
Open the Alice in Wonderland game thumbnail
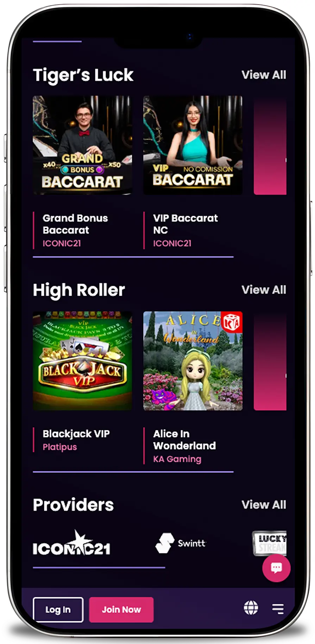pos(193,361)
